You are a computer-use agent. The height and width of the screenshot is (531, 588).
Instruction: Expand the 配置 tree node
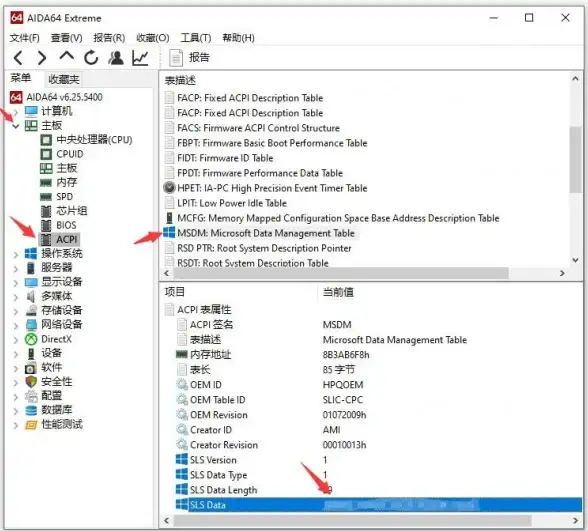coord(15,397)
